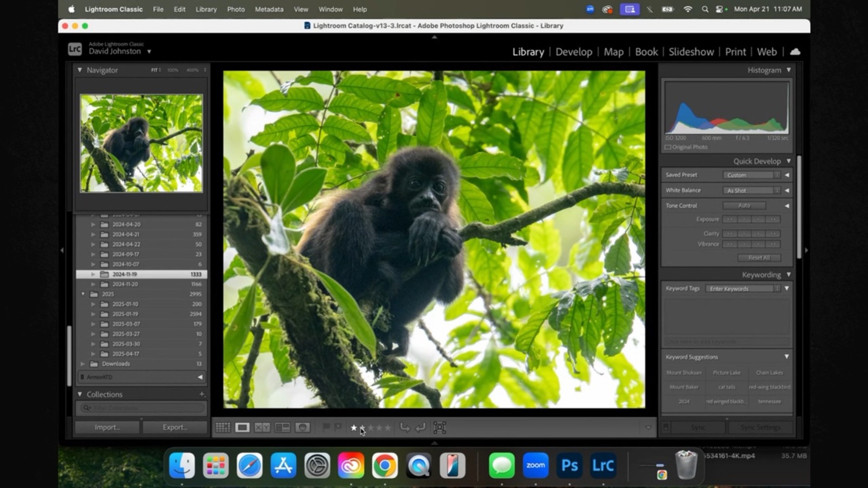
Task: Click the Import button
Action: [107, 427]
